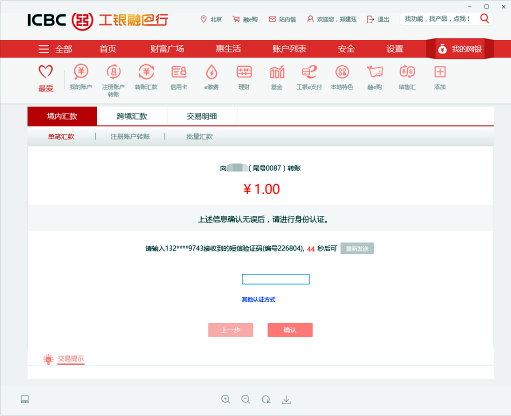This screenshot has height=416, width=511.
Task: Open 工银e支付 e-payment icon
Action: (x=309, y=72)
